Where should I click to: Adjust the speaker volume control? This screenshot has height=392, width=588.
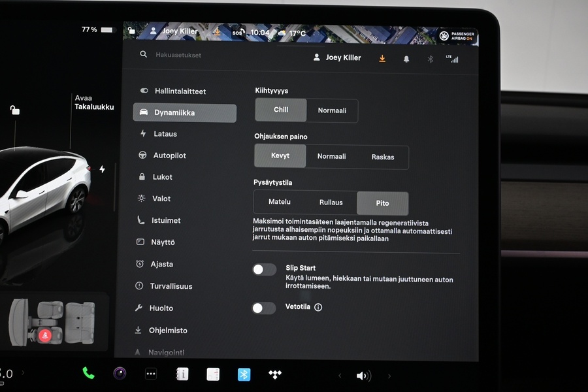pos(363,376)
